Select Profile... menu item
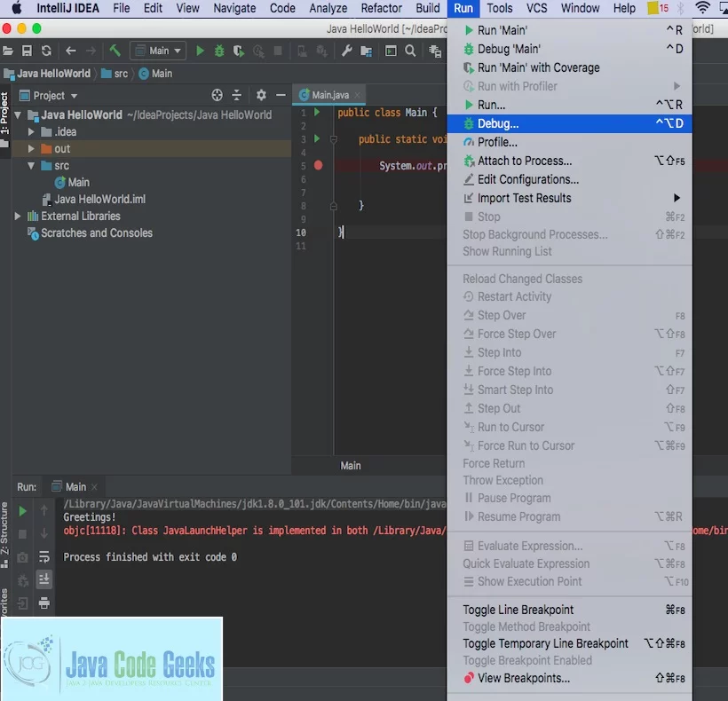This screenshot has width=728, height=701. pyautogui.click(x=569, y=142)
